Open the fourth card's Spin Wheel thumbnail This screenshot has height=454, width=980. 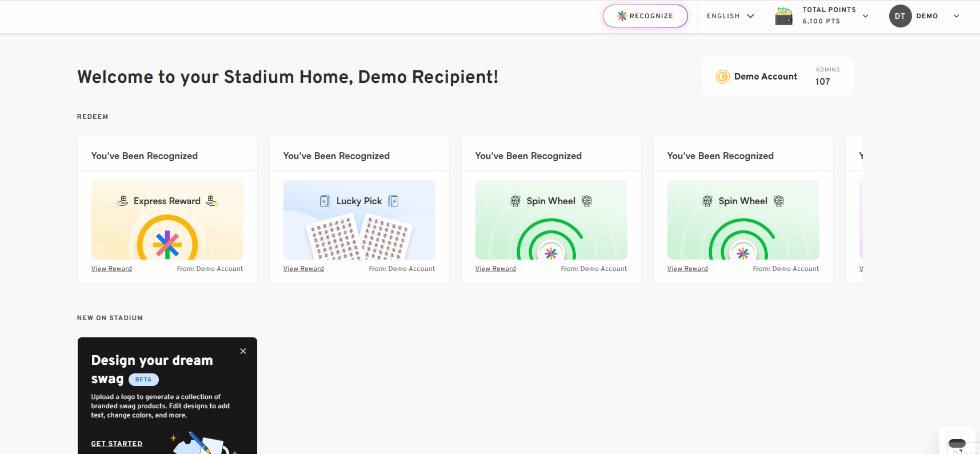pyautogui.click(x=743, y=220)
